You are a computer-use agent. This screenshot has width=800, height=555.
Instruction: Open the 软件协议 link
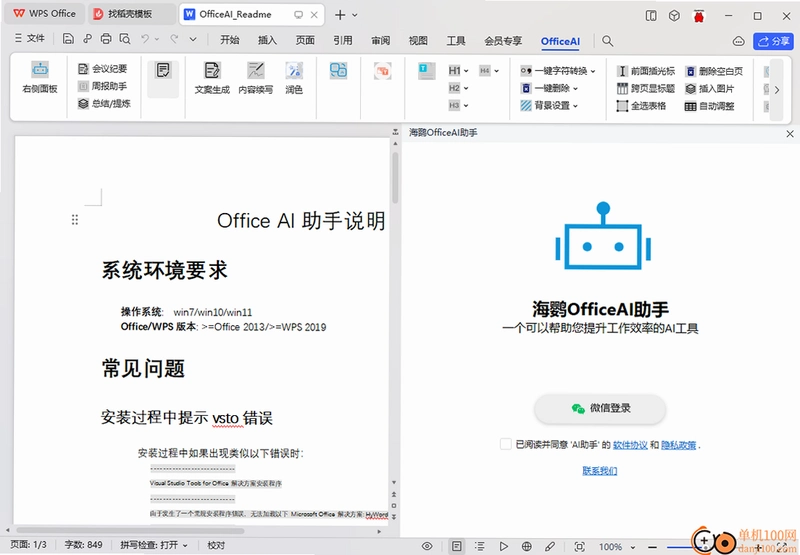630,445
